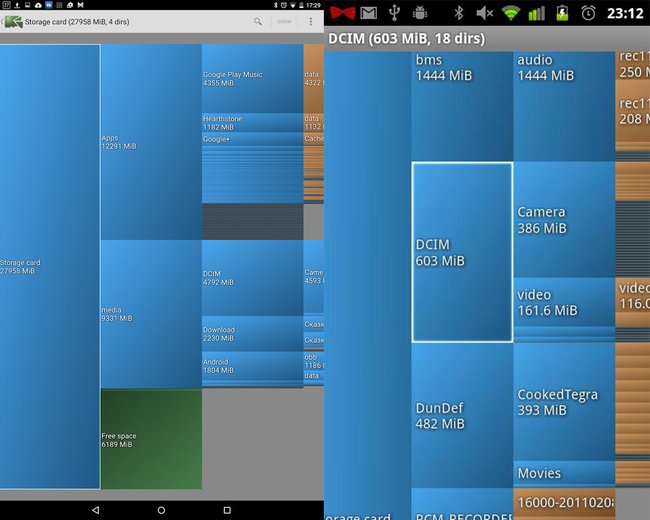Viewport: 650px width, 520px height.
Task: Tap the greyed-out Show button
Action: (284, 22)
